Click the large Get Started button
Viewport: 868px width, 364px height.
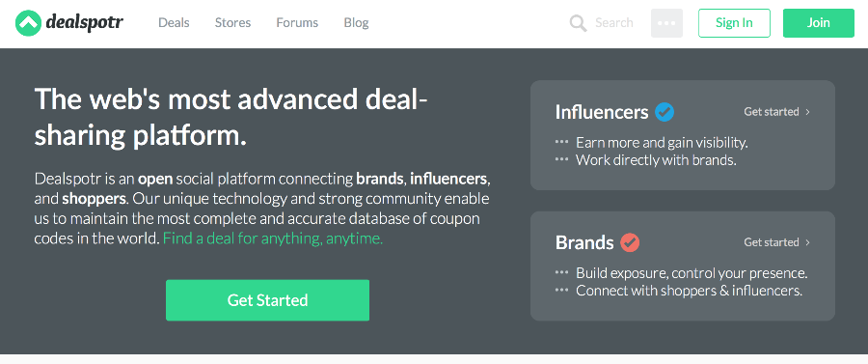(267, 300)
